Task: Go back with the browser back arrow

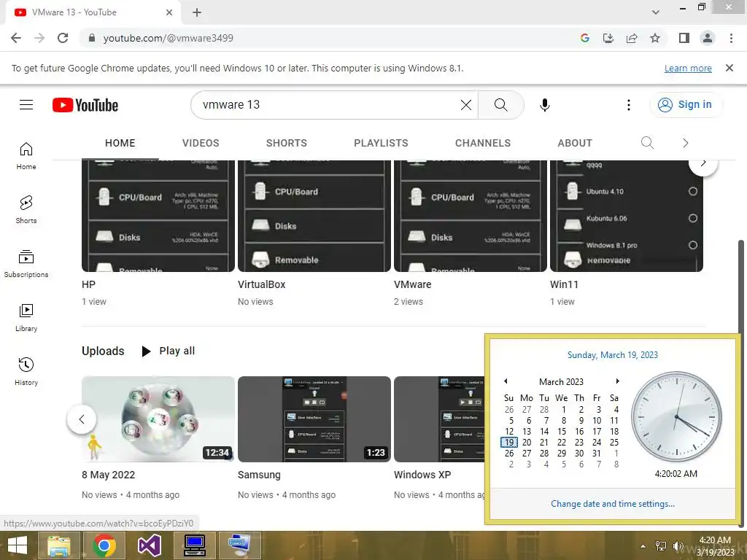Action: 16,38
